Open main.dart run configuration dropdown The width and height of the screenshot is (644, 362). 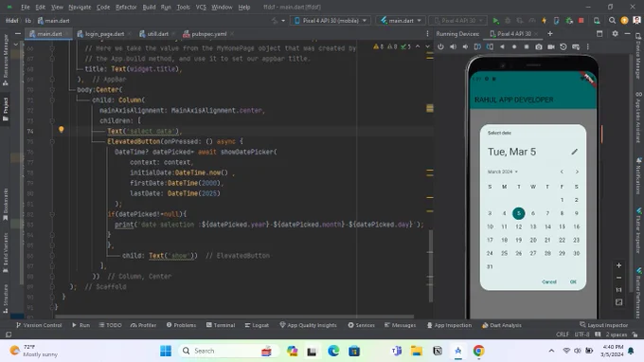401,21
